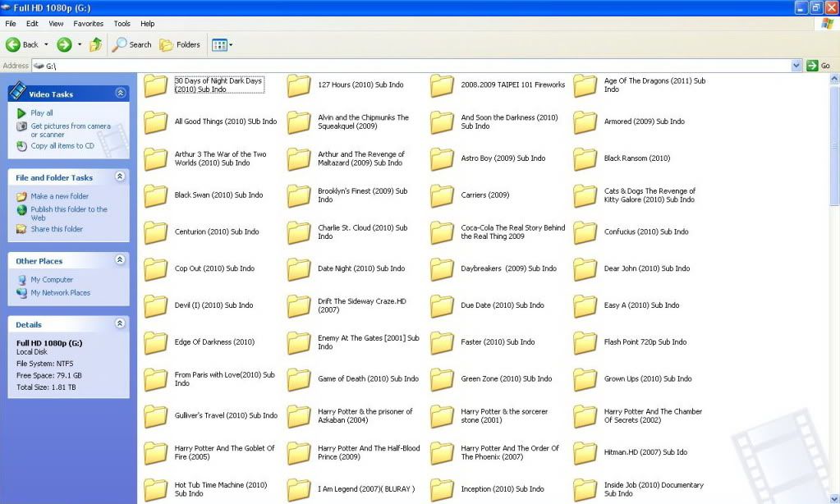Screen dimensions: 840x504
Task: Click the camera or scanner icon
Action: (21, 126)
